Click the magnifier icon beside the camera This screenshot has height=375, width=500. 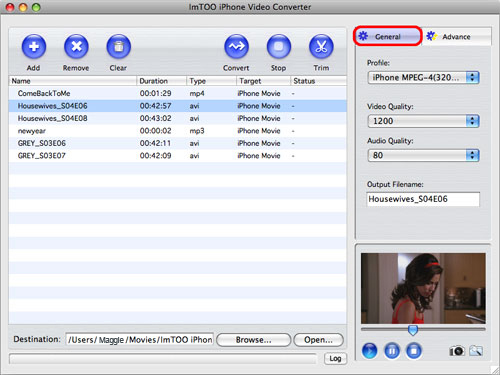point(476,351)
